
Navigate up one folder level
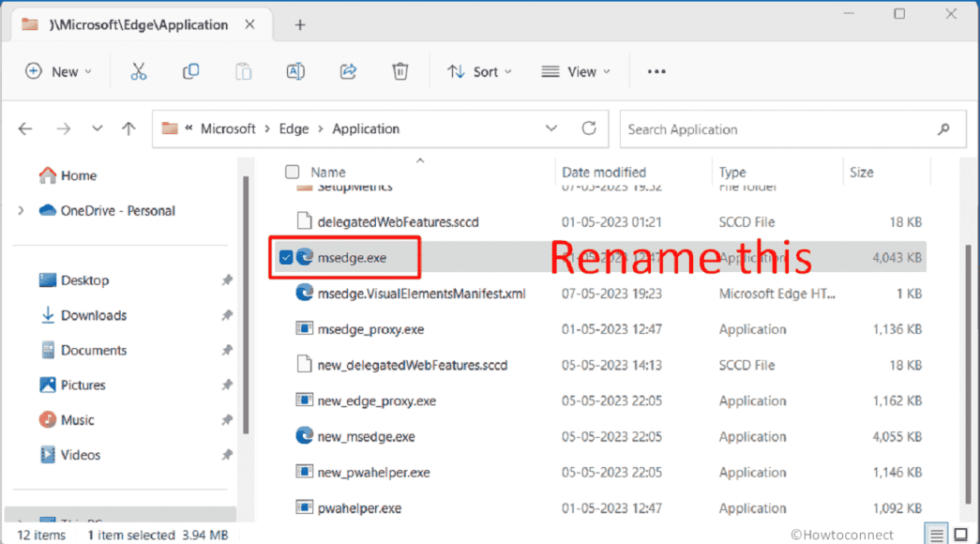pos(128,128)
